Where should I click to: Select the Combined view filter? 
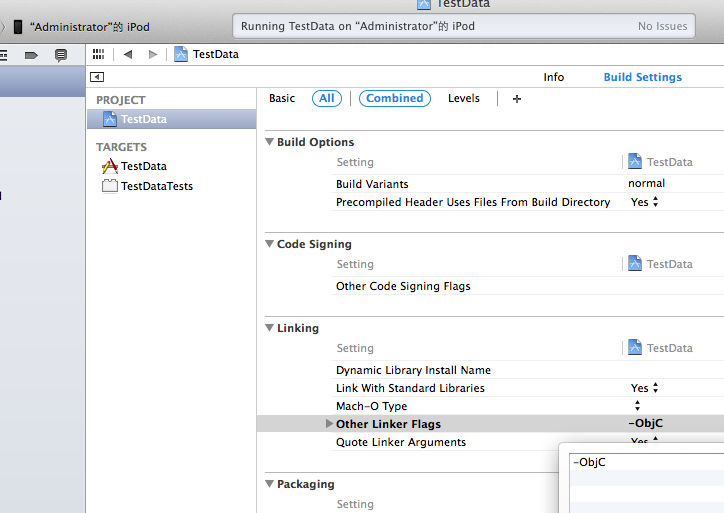click(395, 98)
